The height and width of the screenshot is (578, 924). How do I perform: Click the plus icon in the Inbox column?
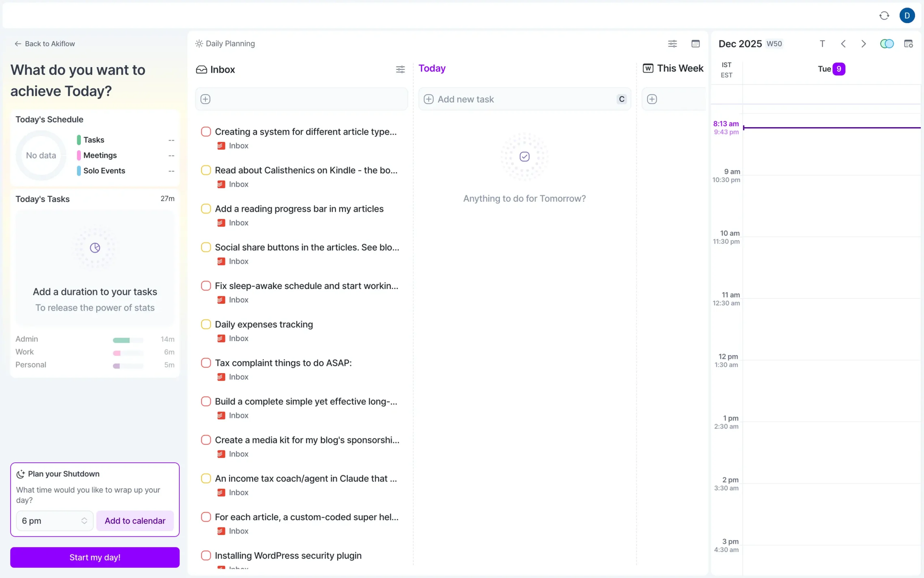tap(205, 98)
